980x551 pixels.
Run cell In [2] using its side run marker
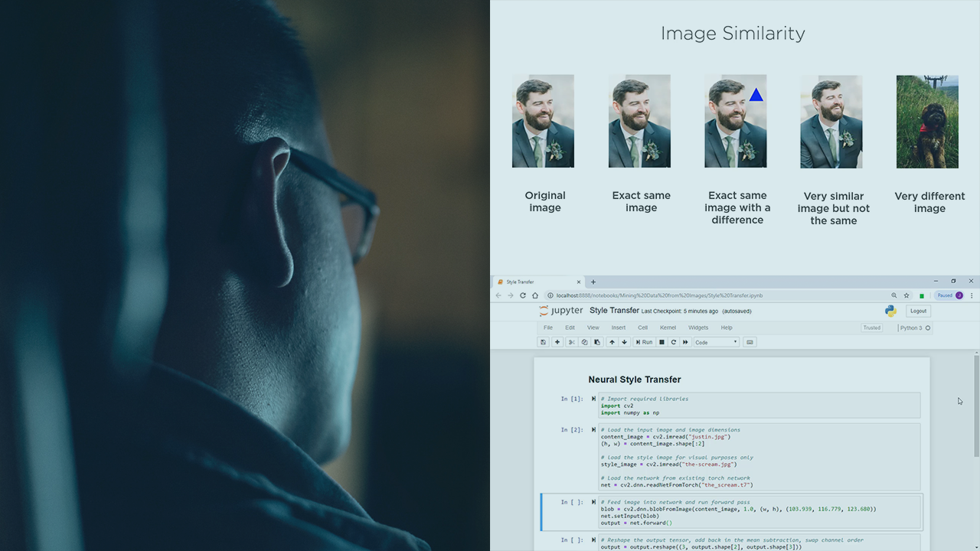coord(593,430)
